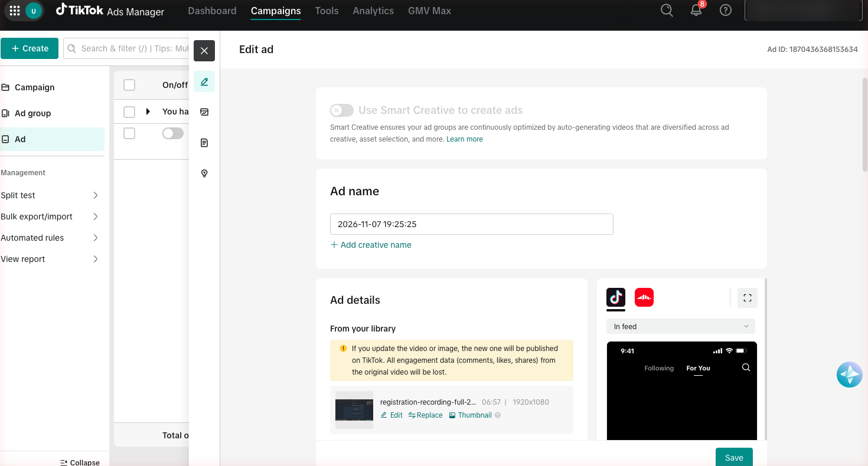Viewport: 868px width, 466px height.
Task: Open the lightbulb suggestions side icon
Action: [204, 173]
